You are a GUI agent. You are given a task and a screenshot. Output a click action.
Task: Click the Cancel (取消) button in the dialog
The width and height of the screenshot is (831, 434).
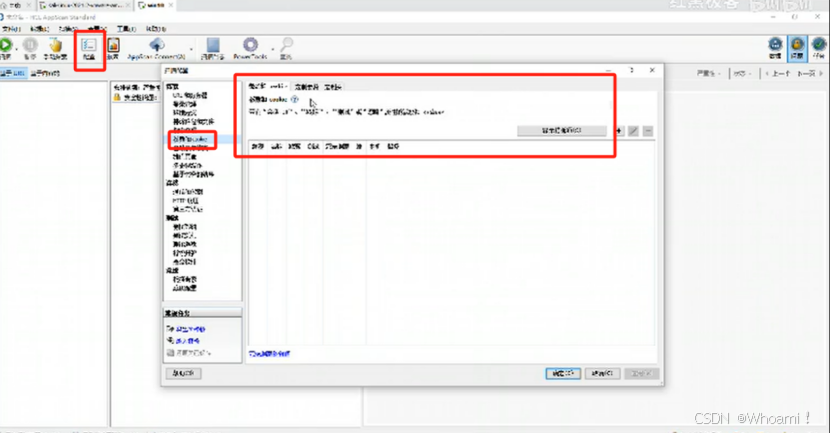pos(603,374)
